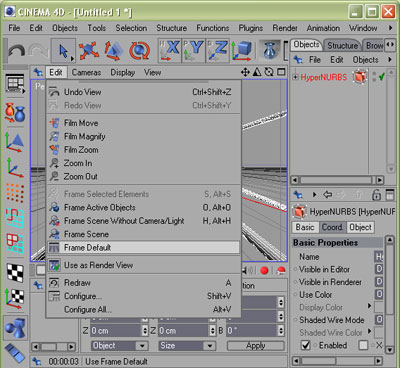This screenshot has width=400, height=368.
Task: Click the Objects manager horizontal scrollbar
Action: coord(337,180)
